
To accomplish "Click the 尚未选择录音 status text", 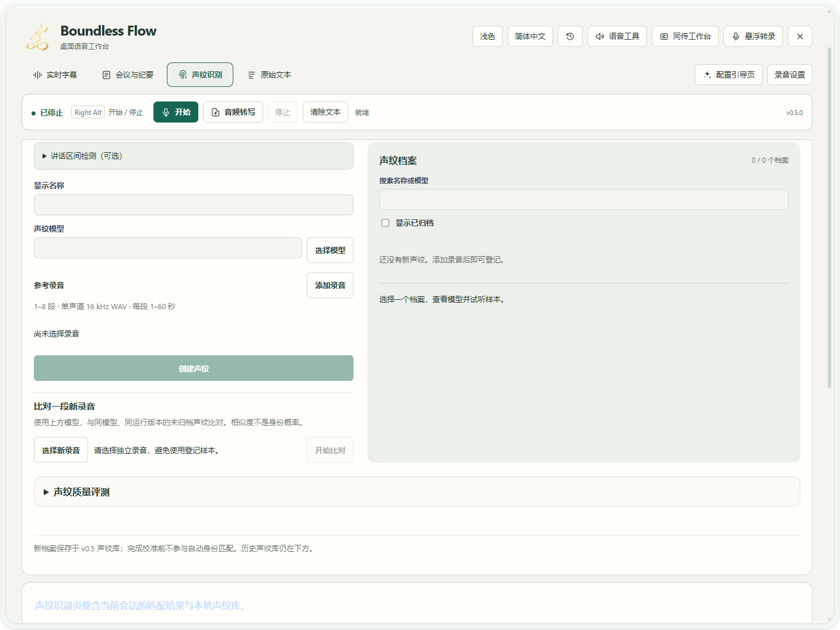I will coord(57,334).
